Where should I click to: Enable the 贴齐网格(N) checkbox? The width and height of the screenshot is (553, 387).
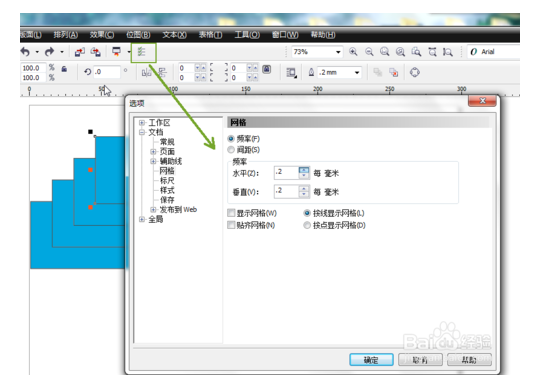pyautogui.click(x=231, y=225)
